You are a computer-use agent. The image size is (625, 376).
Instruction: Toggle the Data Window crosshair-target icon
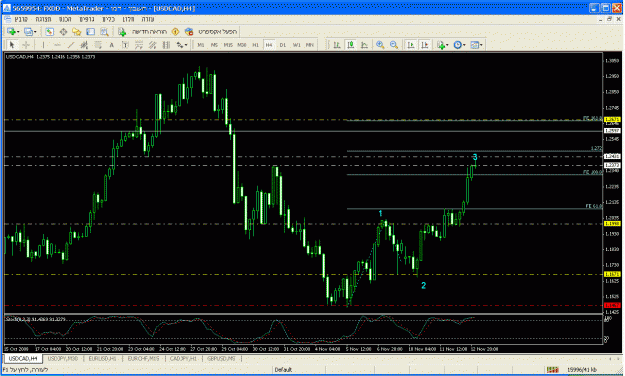63,31
